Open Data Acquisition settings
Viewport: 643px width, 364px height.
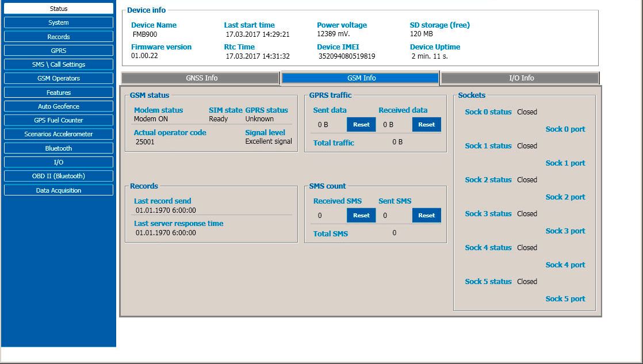(x=58, y=190)
